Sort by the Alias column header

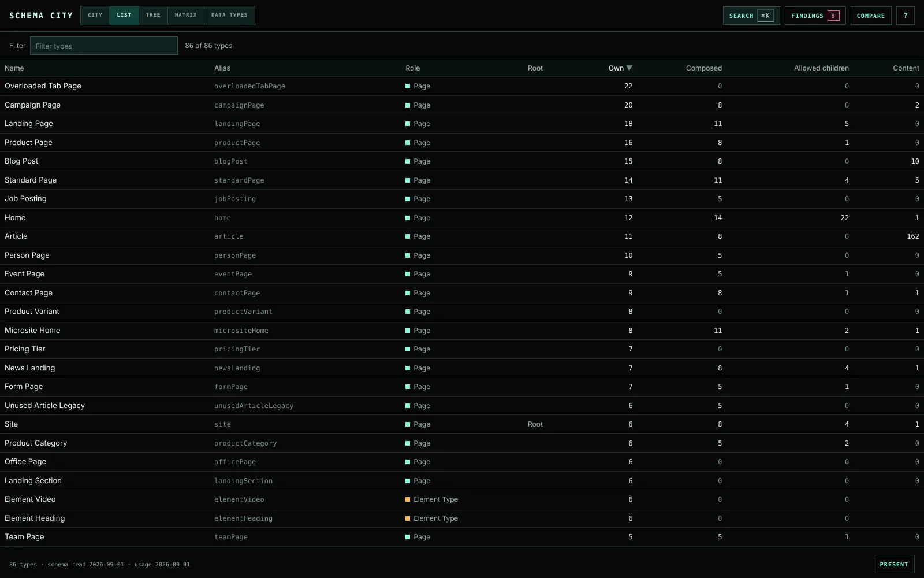222,68
